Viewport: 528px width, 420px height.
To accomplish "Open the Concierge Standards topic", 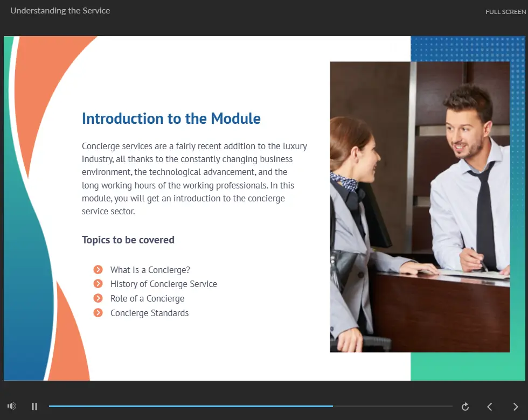I will tap(149, 313).
